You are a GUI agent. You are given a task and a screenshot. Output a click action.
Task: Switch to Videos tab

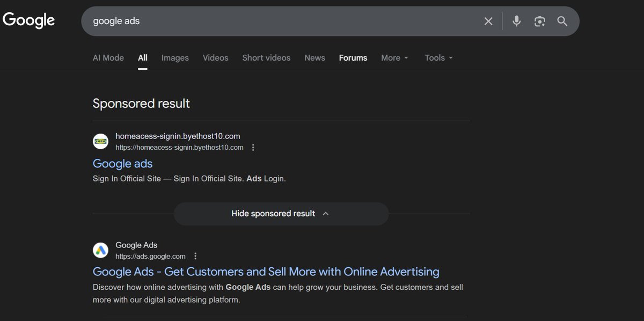pyautogui.click(x=215, y=57)
